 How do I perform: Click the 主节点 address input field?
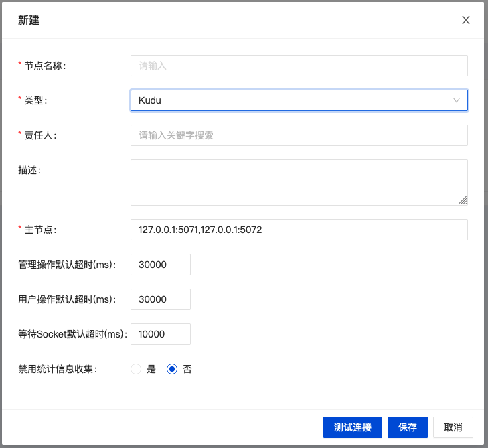(x=299, y=230)
